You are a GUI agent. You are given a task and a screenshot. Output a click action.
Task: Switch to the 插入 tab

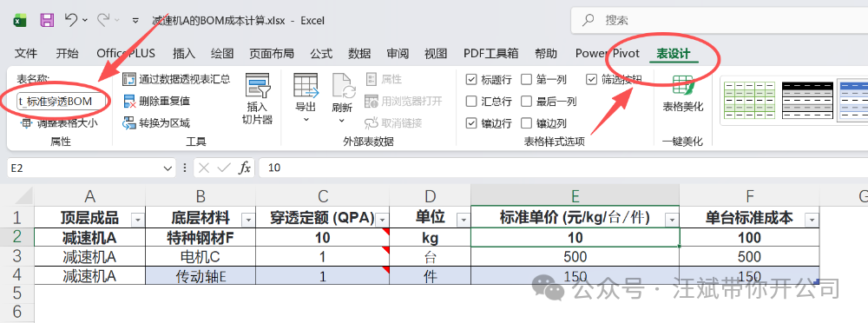coord(184,54)
